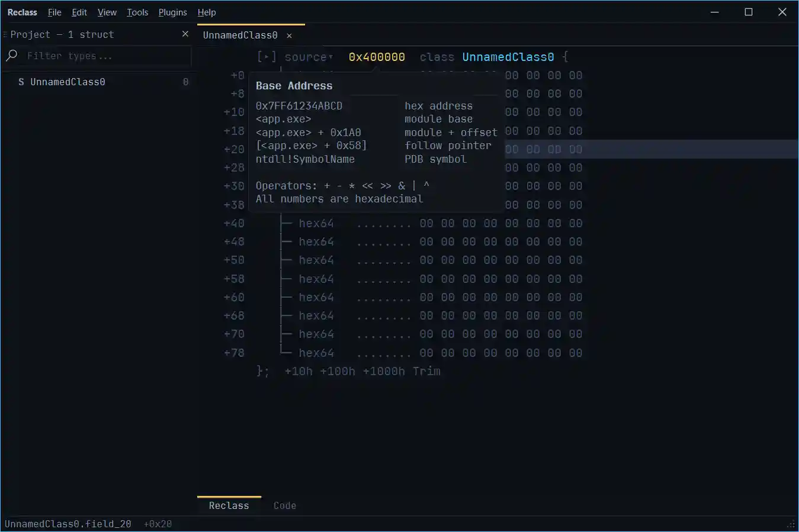Click the S struct icon beside UnnamedClass0
This screenshot has width=799, height=532.
[x=21, y=82]
